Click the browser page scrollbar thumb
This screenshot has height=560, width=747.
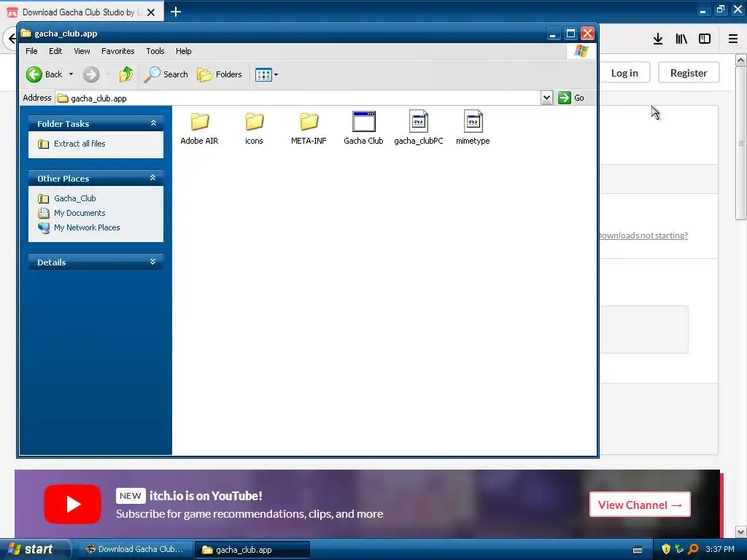click(x=741, y=143)
